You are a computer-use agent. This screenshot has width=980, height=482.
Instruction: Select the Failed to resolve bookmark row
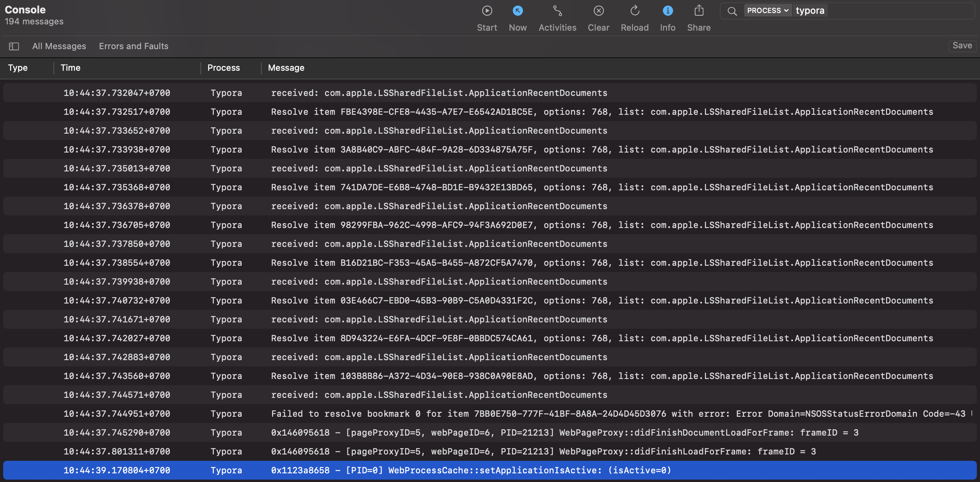(472, 414)
